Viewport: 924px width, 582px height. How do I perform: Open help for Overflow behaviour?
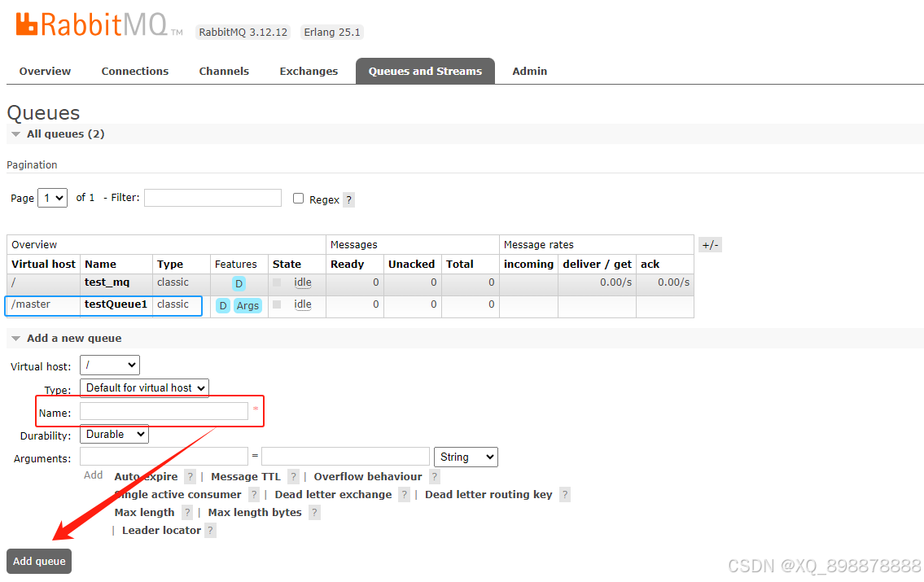(434, 476)
